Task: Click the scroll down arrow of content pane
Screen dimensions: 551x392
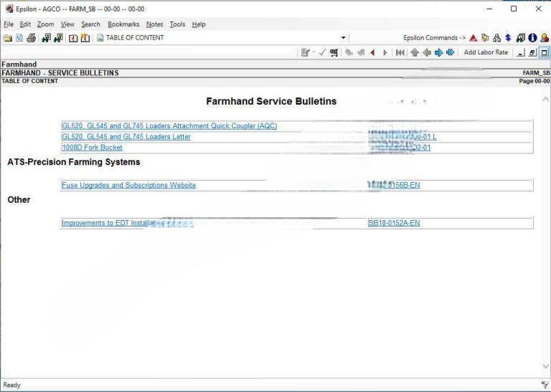Action: [x=546, y=366]
